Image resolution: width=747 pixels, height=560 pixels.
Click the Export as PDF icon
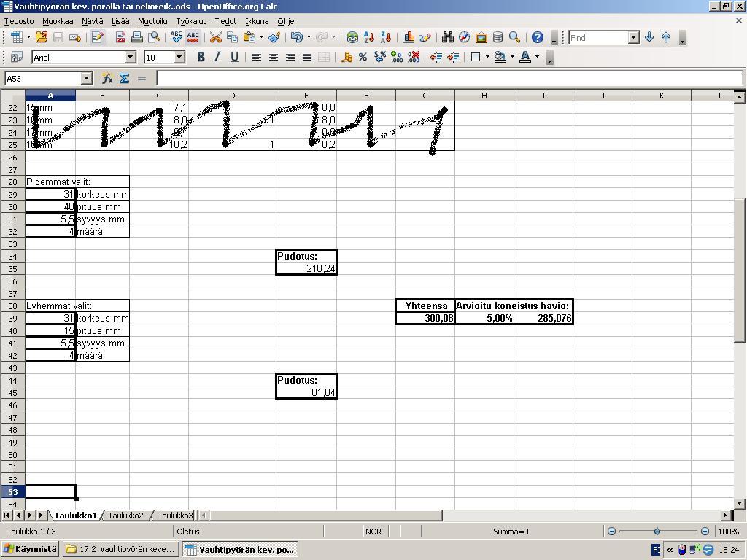click(120, 37)
